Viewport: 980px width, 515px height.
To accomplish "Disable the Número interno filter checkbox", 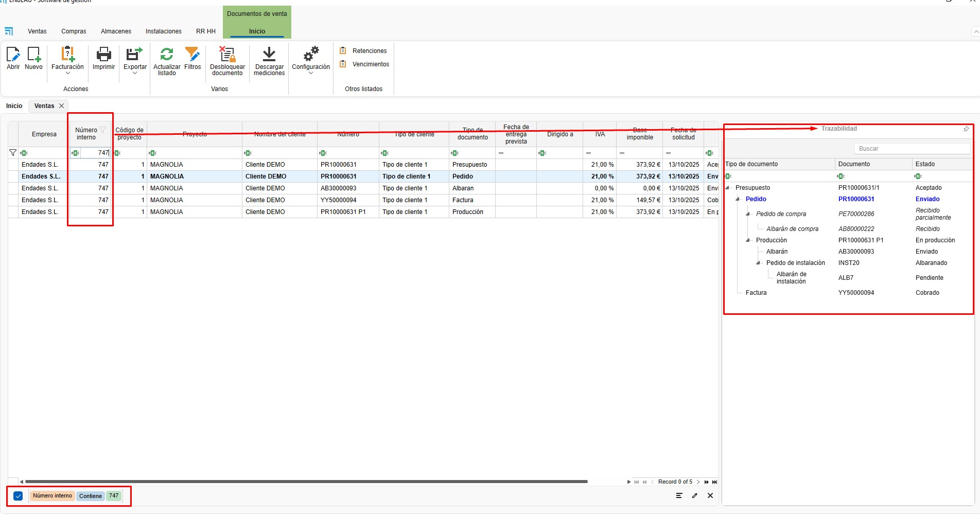I will point(18,496).
